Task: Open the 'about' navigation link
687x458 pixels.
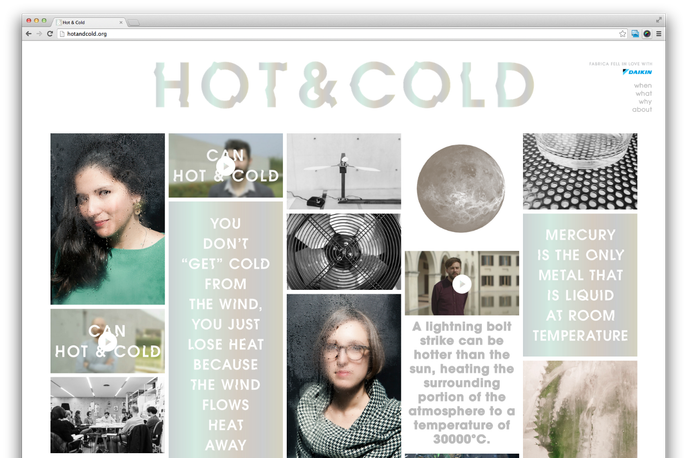Action: pos(642,110)
